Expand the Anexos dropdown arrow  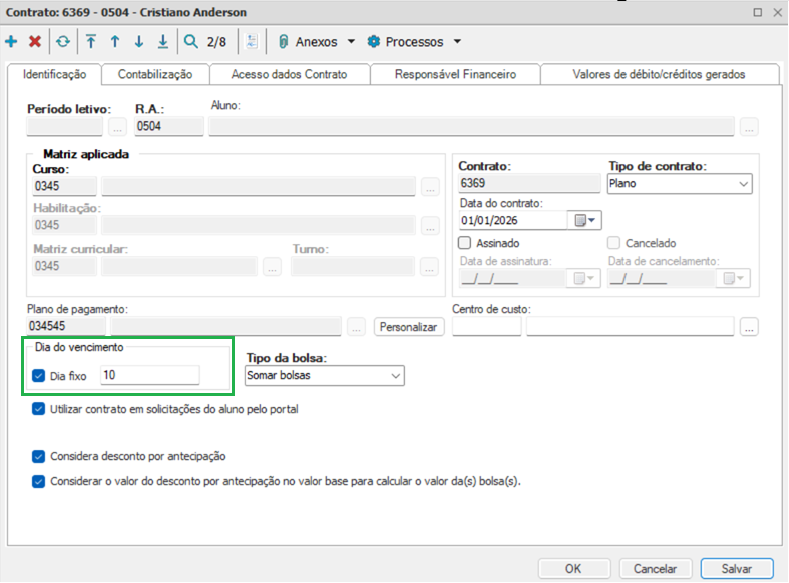351,41
